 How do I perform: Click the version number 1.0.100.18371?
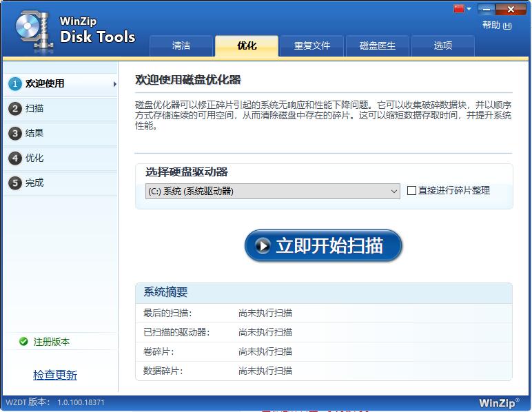tap(81, 402)
